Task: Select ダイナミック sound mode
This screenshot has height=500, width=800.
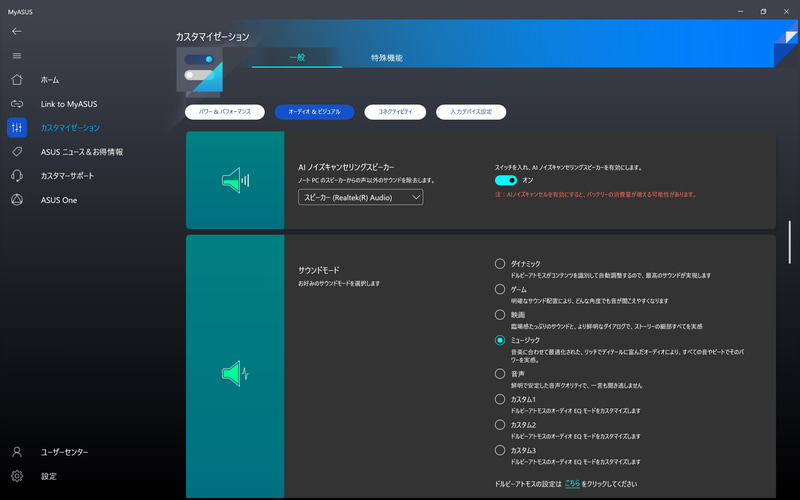Action: pyautogui.click(x=499, y=264)
